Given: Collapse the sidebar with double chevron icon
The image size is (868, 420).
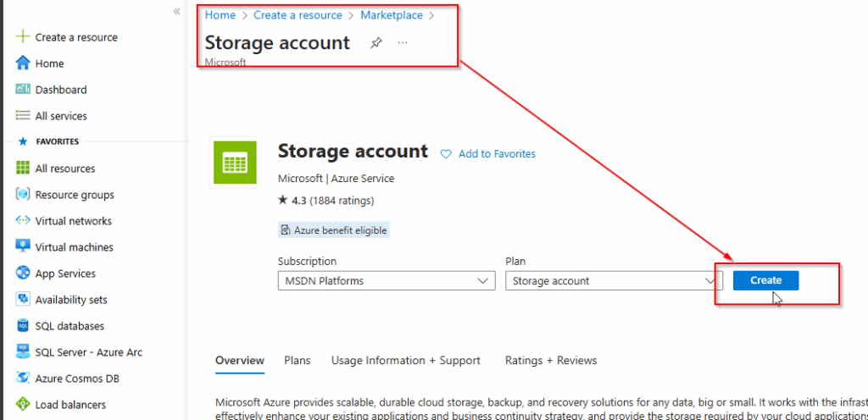Looking at the screenshot, I should 176,11.
